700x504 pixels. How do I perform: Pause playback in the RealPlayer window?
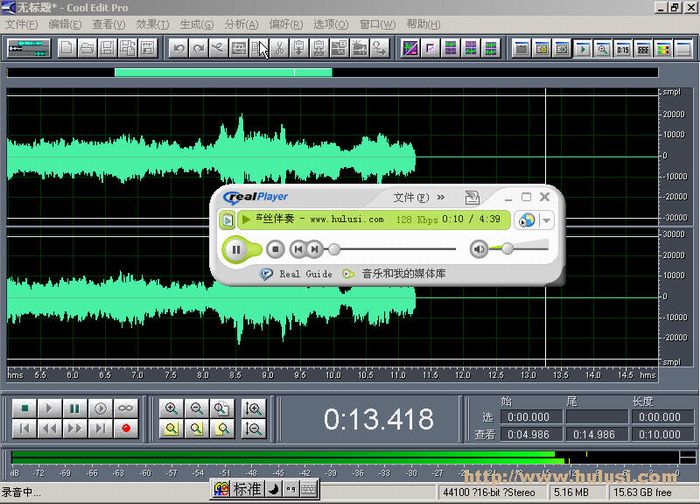(x=236, y=249)
